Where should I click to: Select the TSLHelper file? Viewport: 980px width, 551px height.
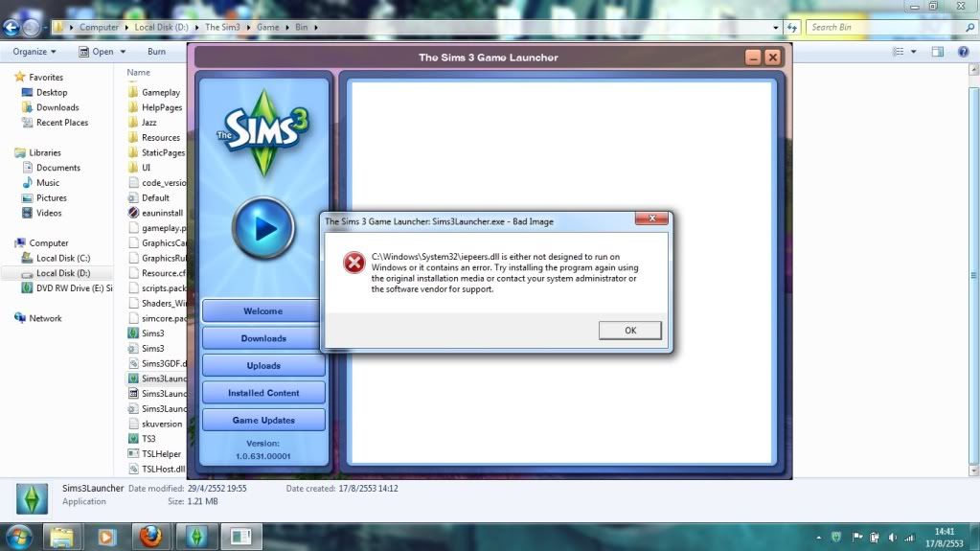(x=161, y=453)
